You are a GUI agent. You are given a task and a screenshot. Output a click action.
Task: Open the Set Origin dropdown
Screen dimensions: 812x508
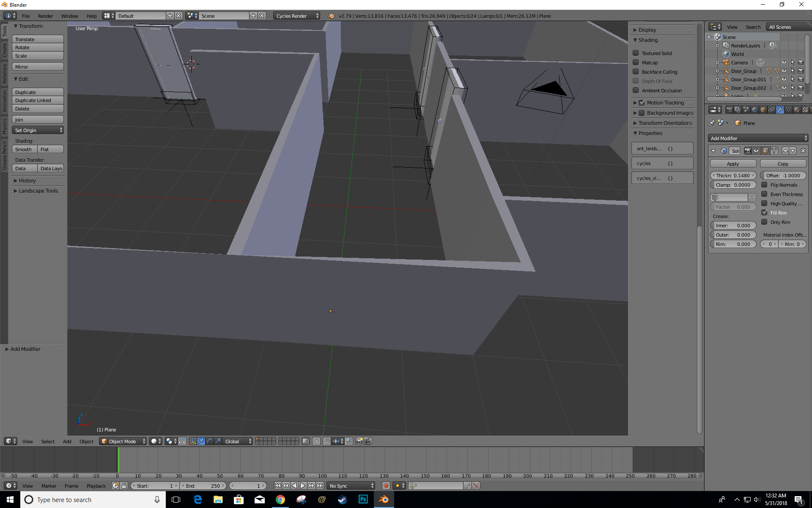38,130
